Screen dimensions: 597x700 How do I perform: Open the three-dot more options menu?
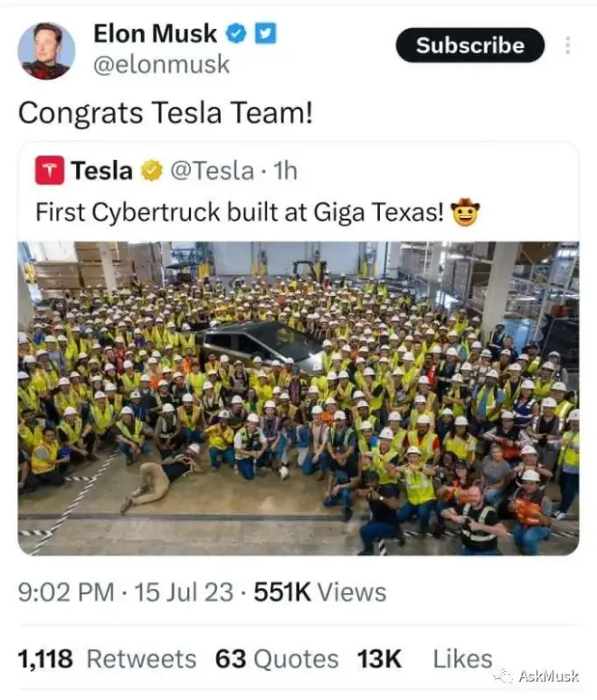[567, 45]
